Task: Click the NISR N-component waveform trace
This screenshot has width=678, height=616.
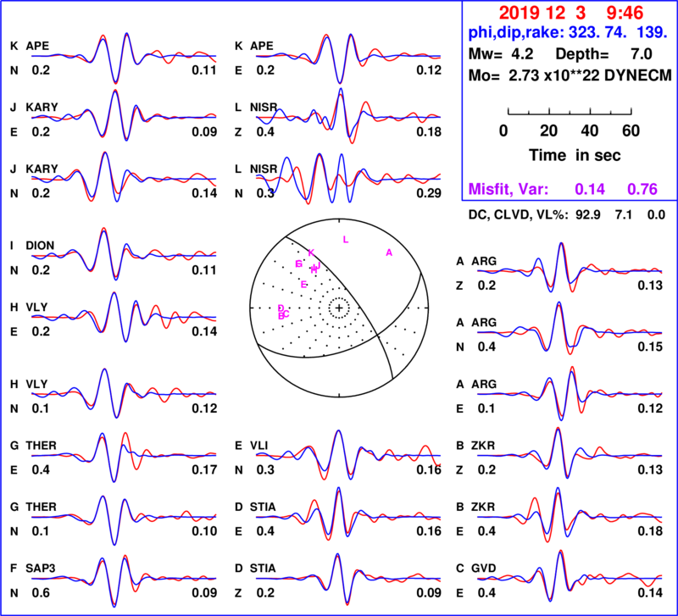Action: coord(348,178)
